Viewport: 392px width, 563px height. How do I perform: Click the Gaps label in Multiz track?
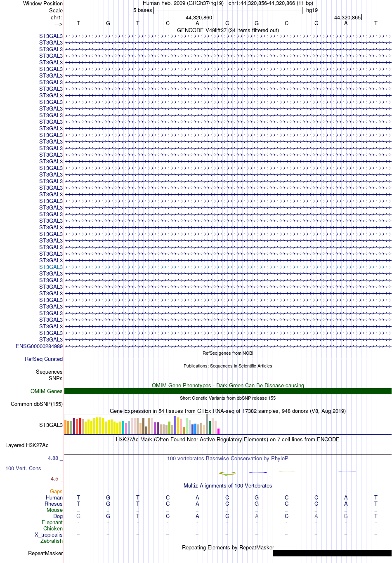point(56,491)
